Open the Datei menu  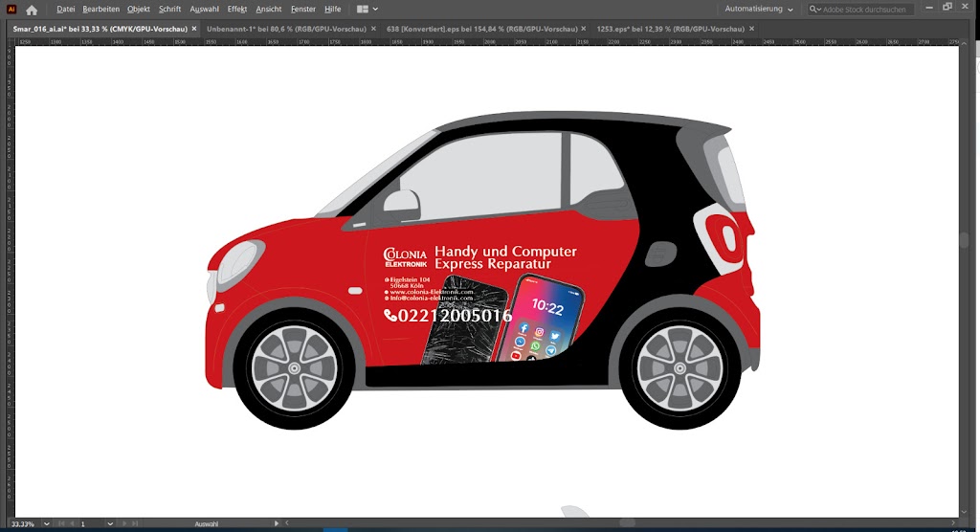[66, 10]
